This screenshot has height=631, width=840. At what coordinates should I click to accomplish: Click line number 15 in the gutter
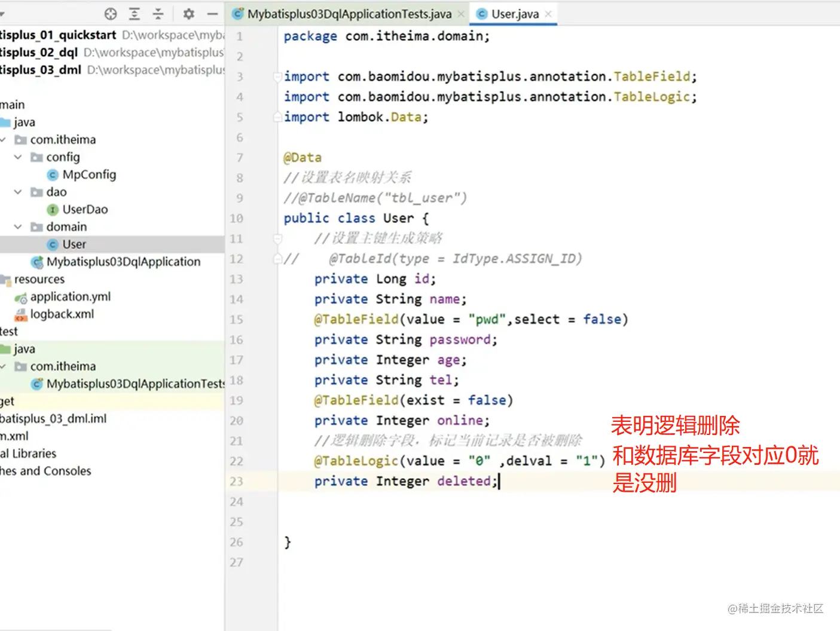tap(237, 320)
